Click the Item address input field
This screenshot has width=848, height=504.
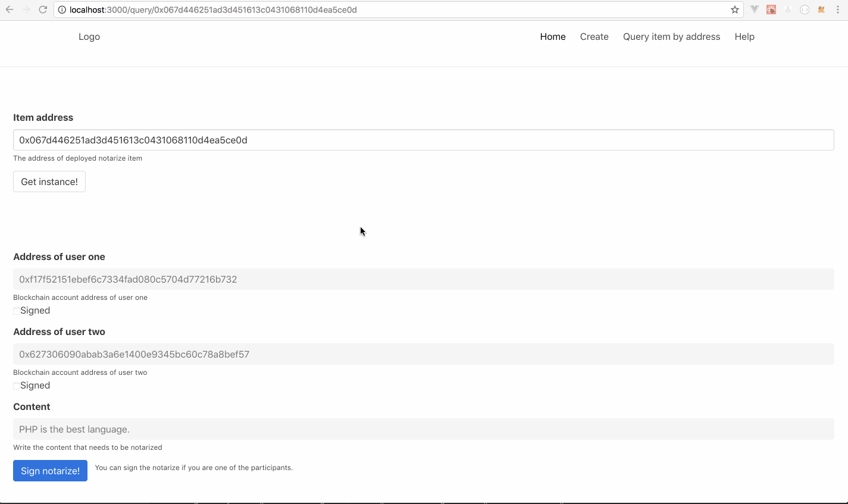[423, 140]
